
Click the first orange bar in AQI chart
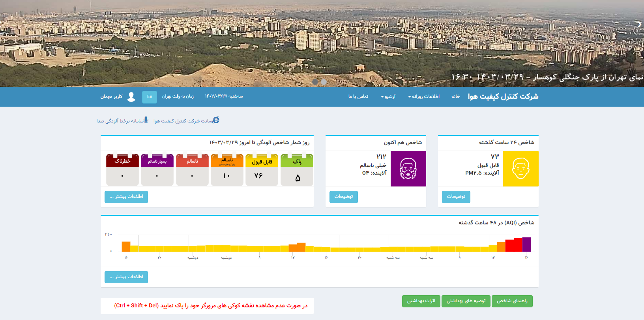[x=126, y=247]
